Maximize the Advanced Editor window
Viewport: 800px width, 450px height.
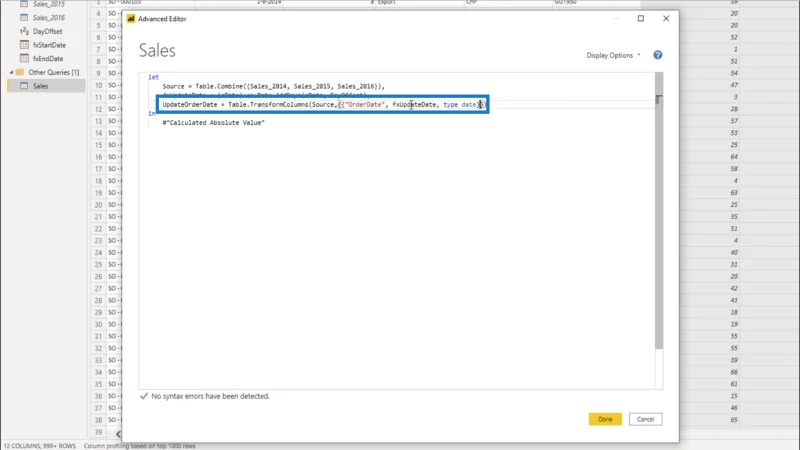coord(641,18)
